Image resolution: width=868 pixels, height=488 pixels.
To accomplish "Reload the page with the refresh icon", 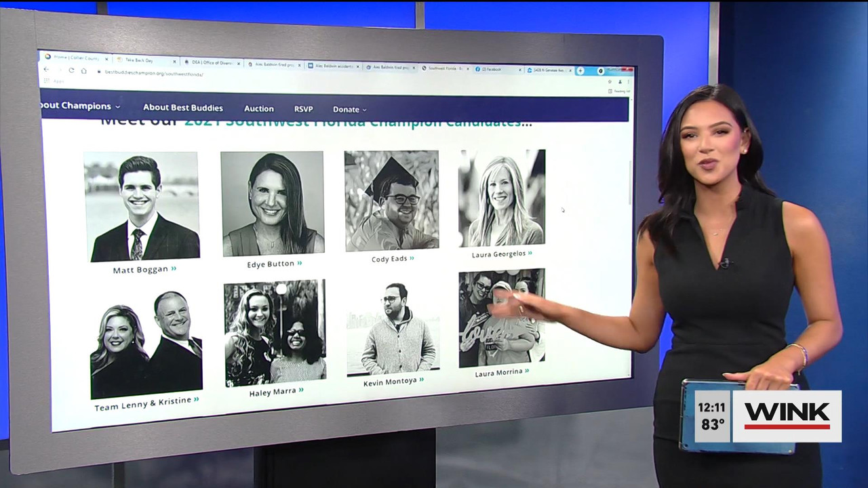I will (71, 70).
